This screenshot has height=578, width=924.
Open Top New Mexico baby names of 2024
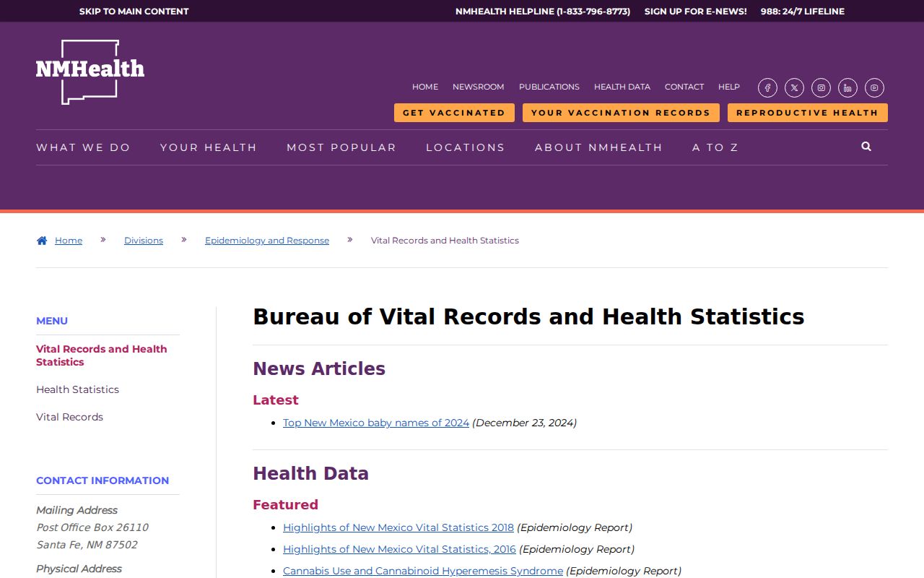[376, 423]
